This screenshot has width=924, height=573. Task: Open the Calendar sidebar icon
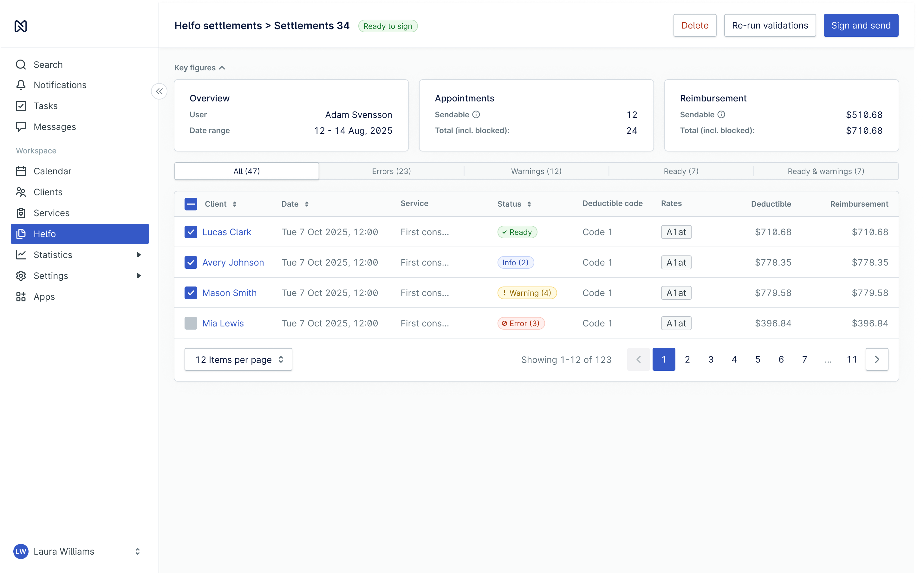pos(21,171)
